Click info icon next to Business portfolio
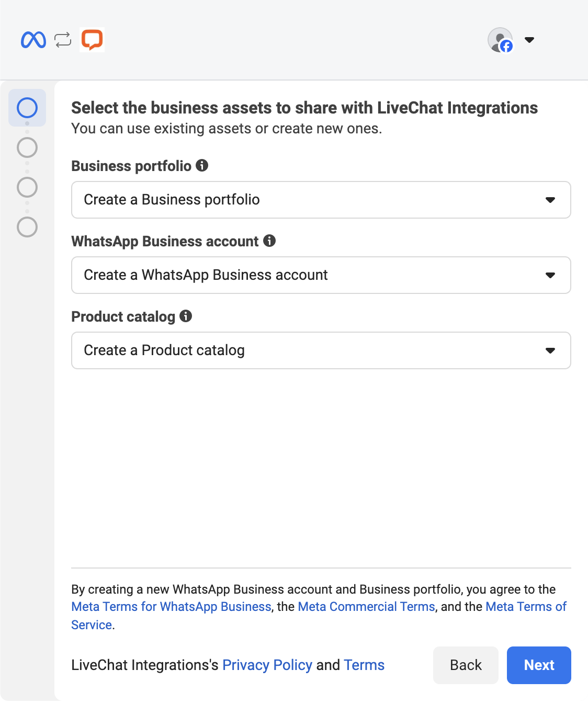 point(202,166)
